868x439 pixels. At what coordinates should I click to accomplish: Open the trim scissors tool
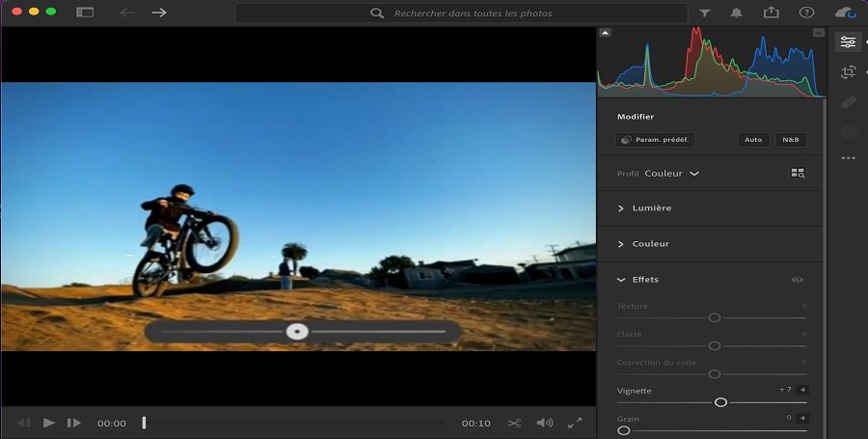tap(514, 424)
